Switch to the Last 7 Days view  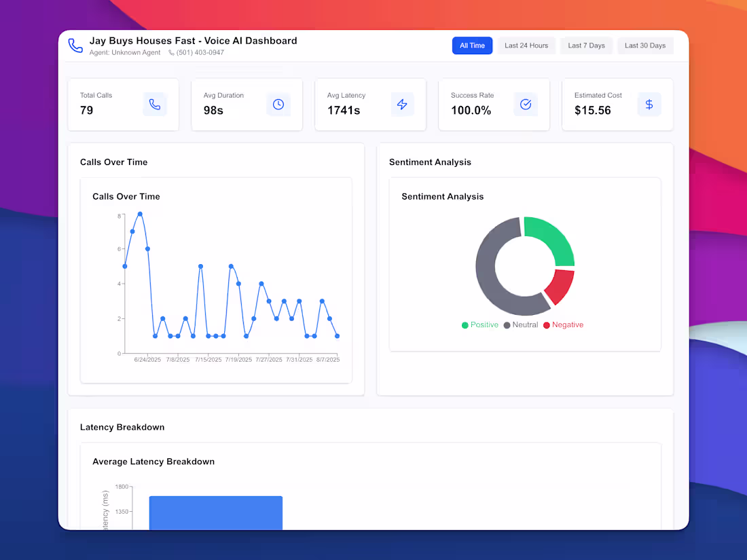point(586,45)
